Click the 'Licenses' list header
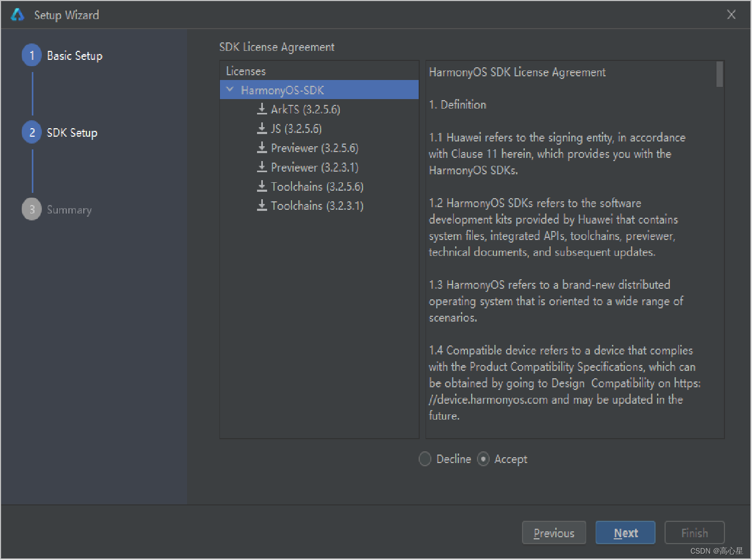The image size is (752, 560). (x=246, y=71)
